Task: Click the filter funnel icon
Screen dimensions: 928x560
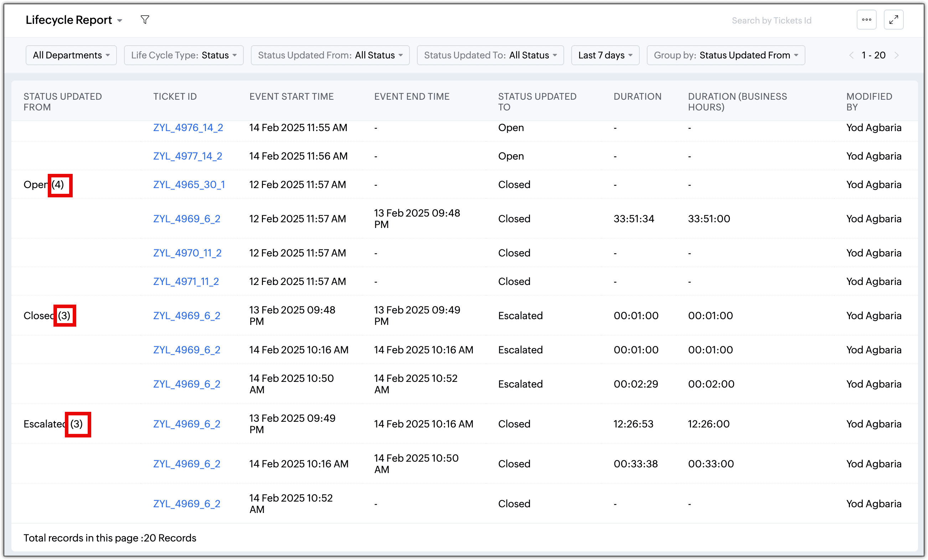Action: [145, 20]
